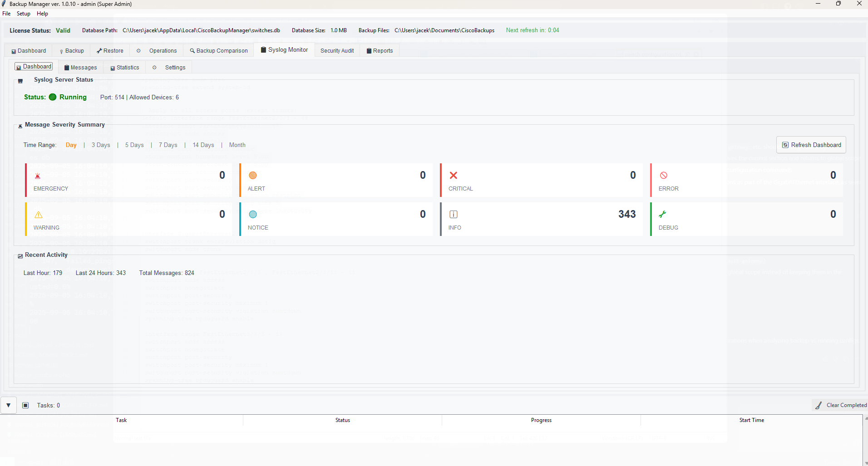868x466 pixels.
Task: Click the Error prohibition icon
Action: [x=664, y=175]
